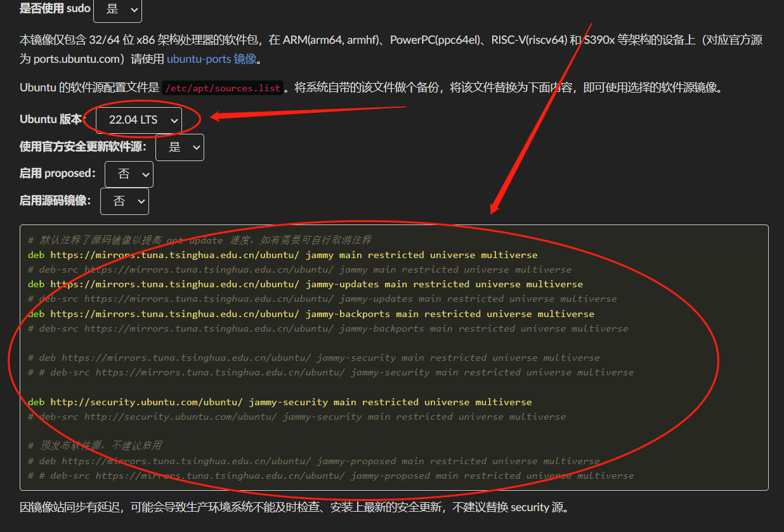Open the 启用源码镜像 dropdown
The width and height of the screenshot is (784, 532).
(124, 201)
